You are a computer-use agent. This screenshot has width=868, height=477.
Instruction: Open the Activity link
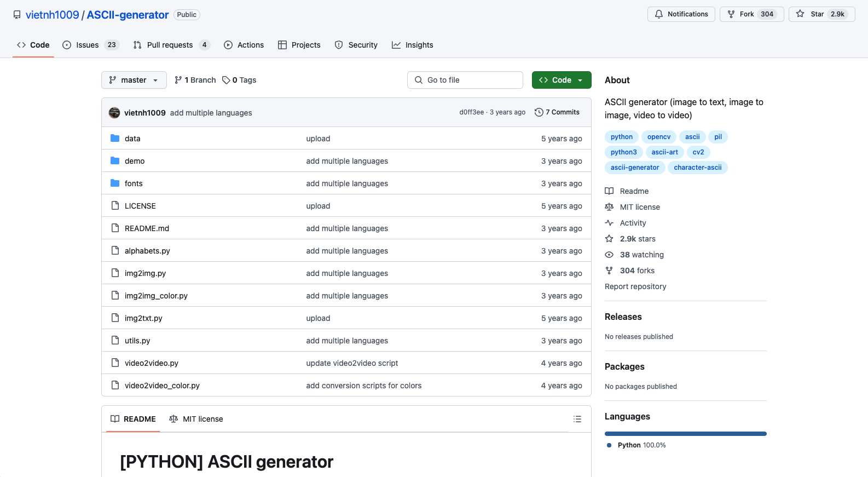click(626, 223)
